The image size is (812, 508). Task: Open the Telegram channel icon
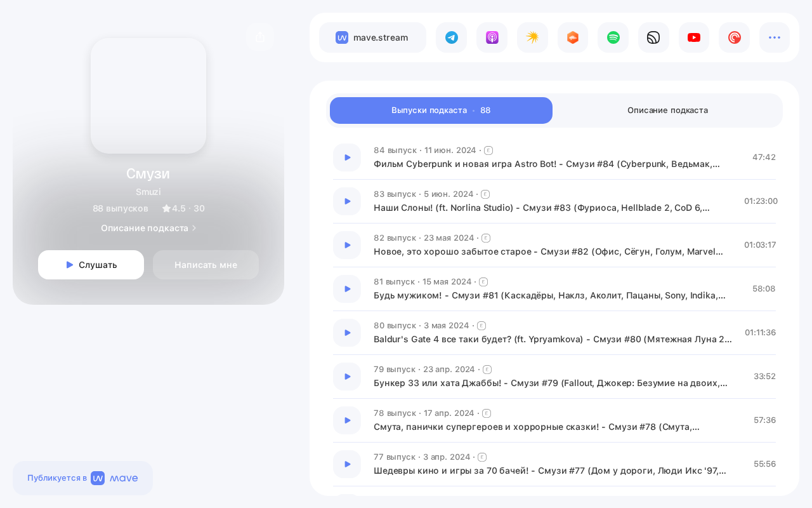click(x=451, y=37)
